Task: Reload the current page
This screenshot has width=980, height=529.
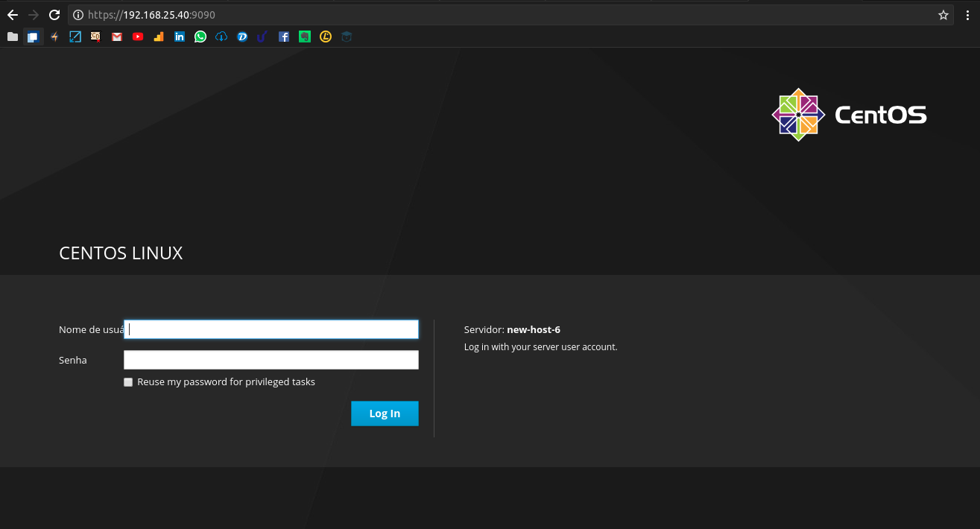Action: [54, 15]
